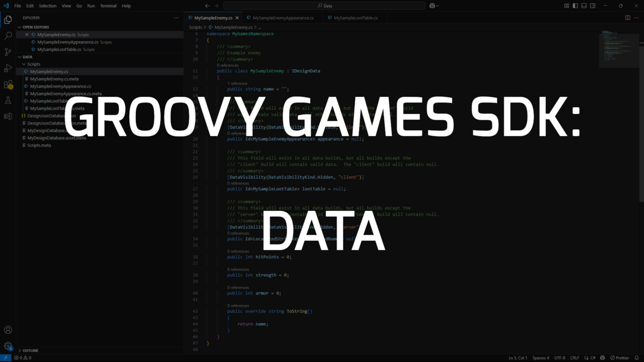Open the Scripts breadcrumb dropdown

point(195,27)
